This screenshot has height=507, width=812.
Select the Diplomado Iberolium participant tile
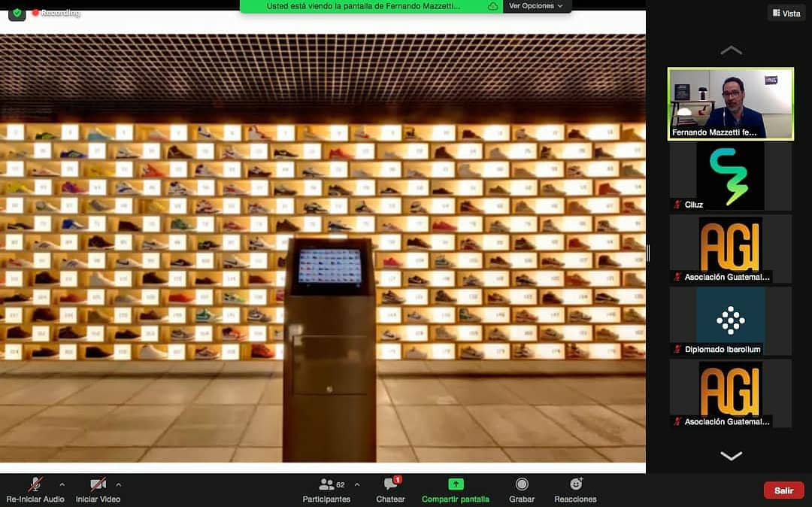click(730, 320)
